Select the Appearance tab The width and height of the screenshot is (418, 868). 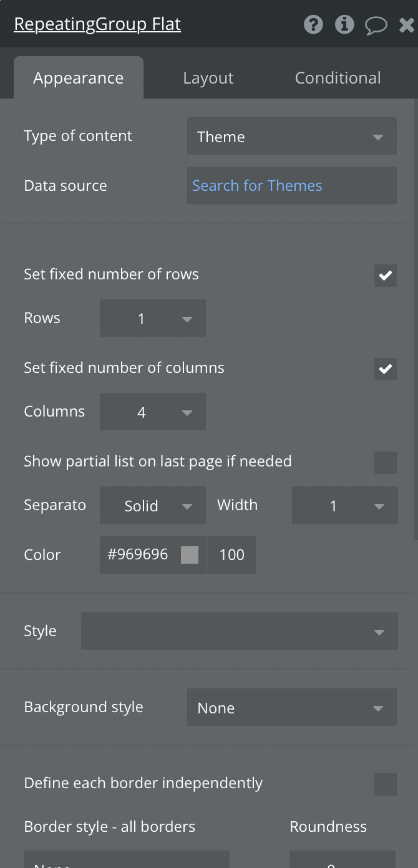point(78,78)
